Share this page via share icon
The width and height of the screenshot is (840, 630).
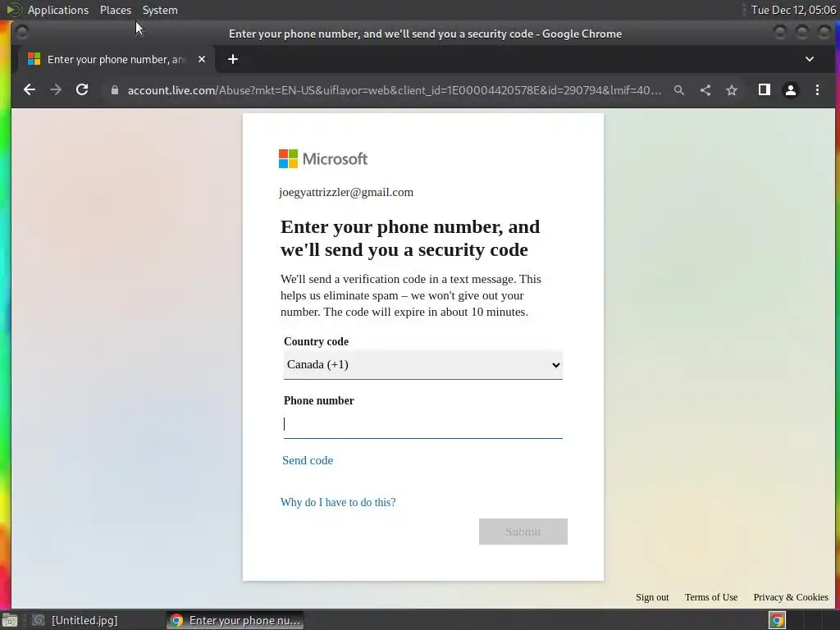tap(705, 90)
